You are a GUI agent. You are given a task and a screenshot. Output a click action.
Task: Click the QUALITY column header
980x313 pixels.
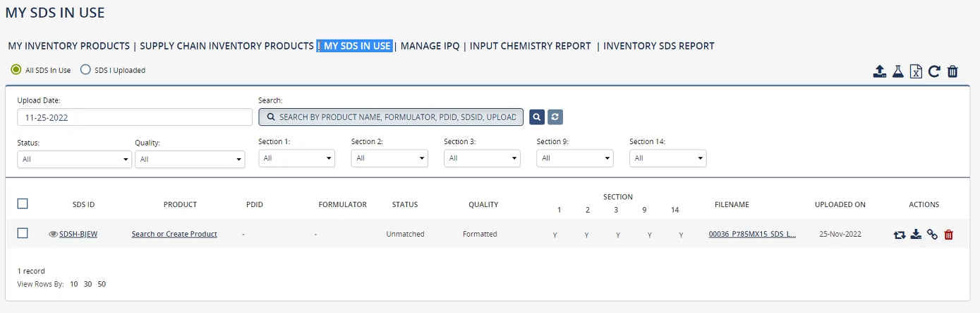point(483,204)
